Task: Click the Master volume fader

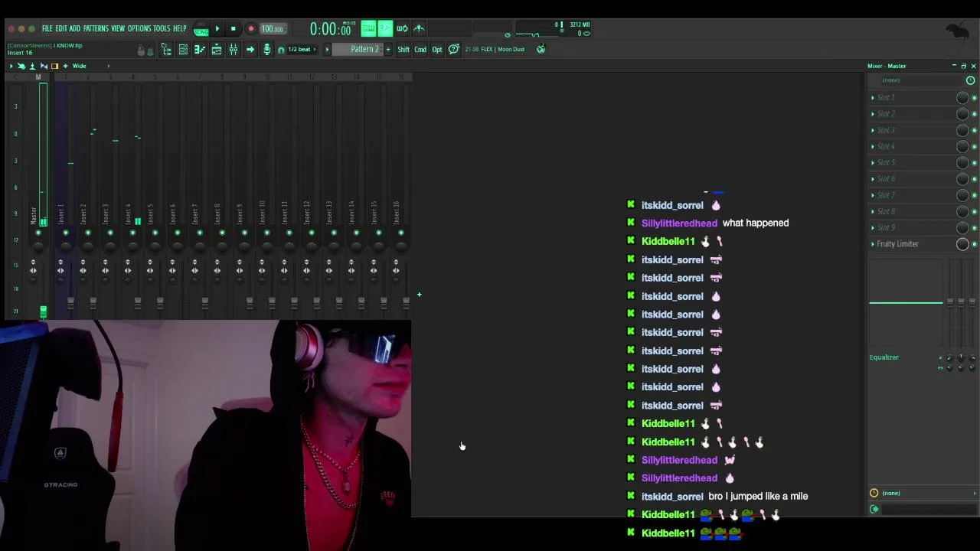Action: (x=43, y=311)
